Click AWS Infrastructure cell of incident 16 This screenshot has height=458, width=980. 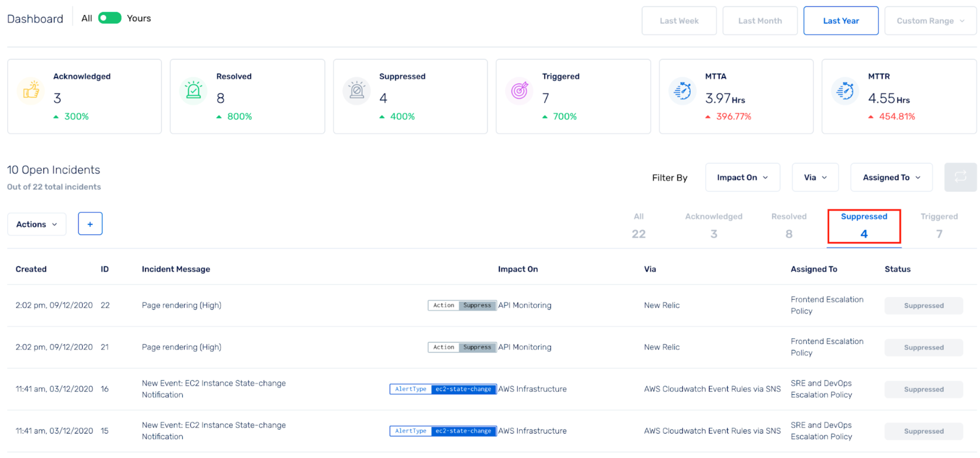[532, 389]
